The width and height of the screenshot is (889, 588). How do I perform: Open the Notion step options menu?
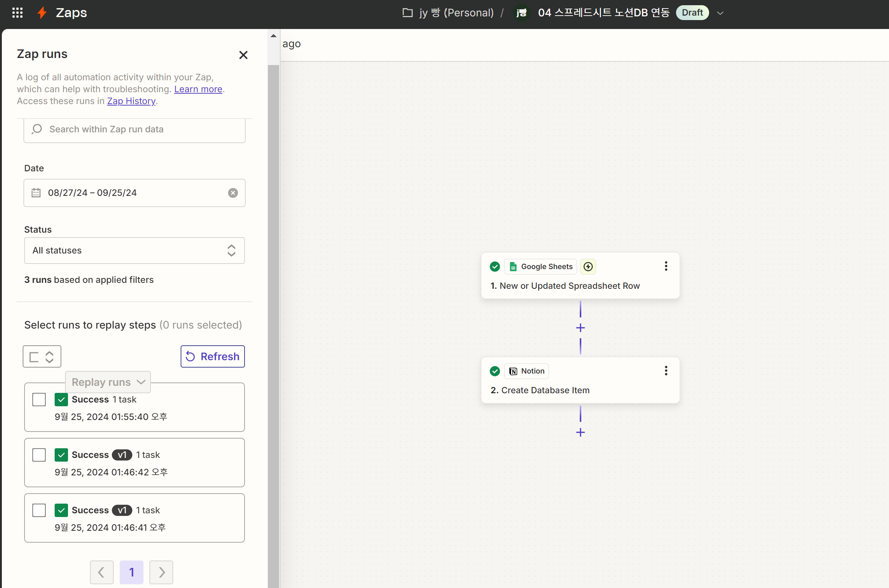[666, 371]
